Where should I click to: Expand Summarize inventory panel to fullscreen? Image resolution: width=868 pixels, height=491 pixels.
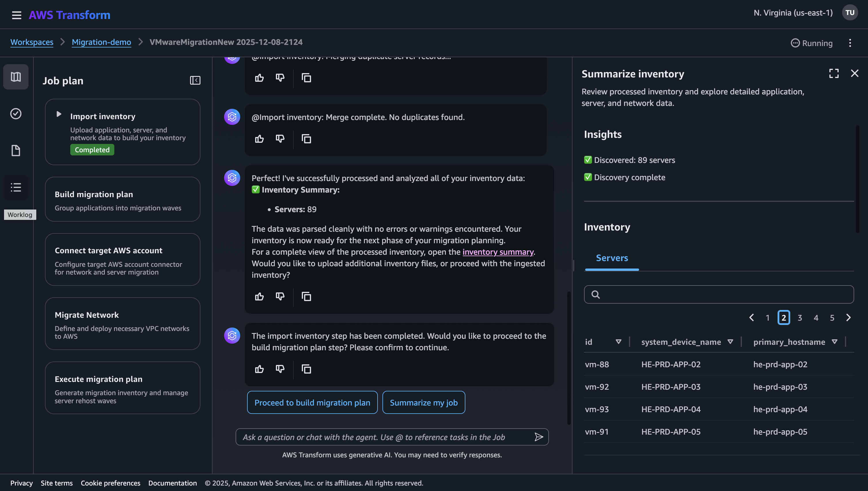point(834,73)
